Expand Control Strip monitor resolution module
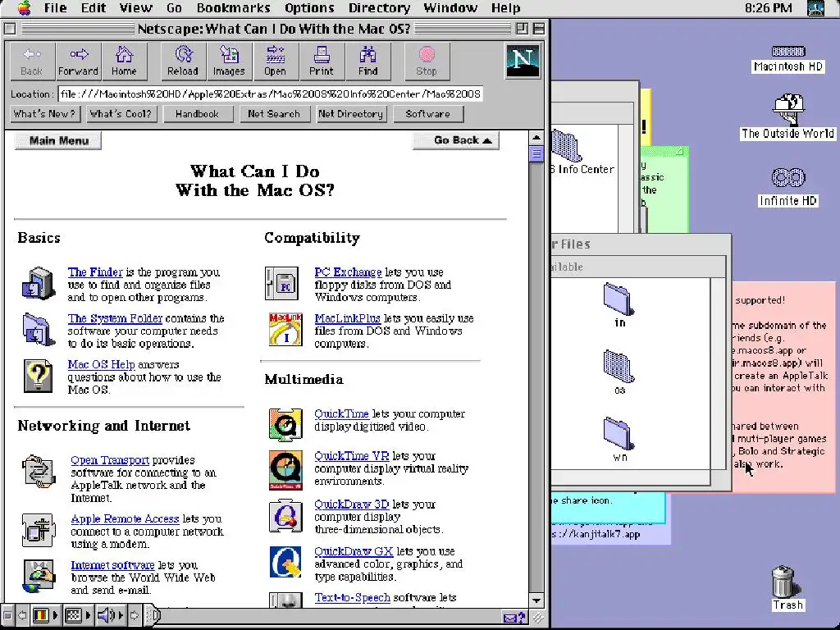Viewport: 840px width, 630px height. [78, 615]
